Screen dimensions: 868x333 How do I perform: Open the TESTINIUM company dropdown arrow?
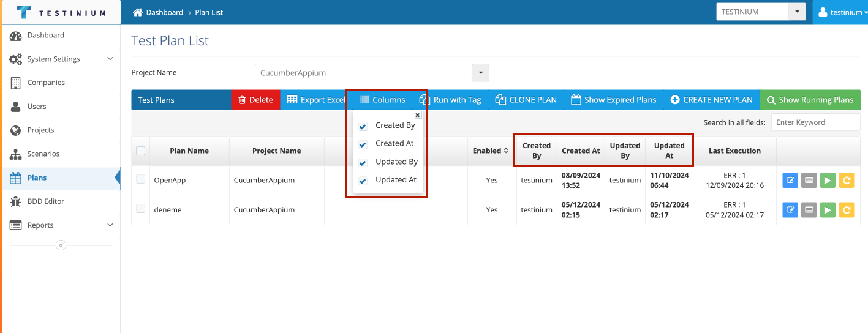click(796, 12)
